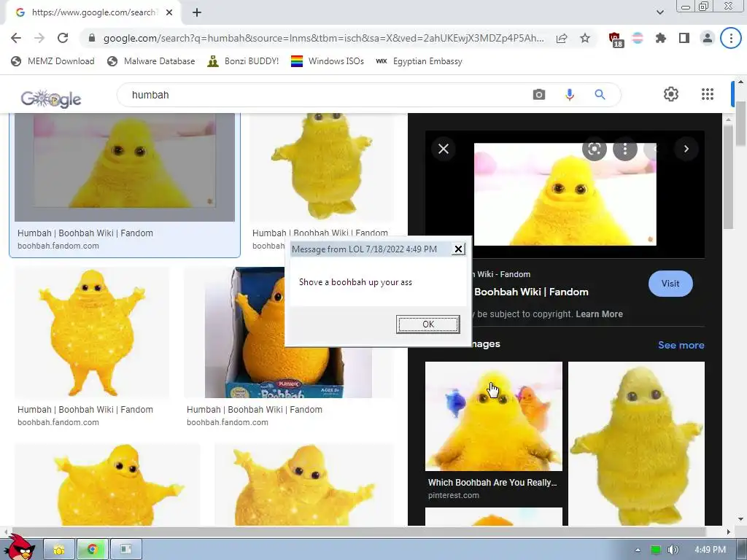Open the preview image three-dot options
This screenshot has height=560, width=747.
tap(625, 149)
